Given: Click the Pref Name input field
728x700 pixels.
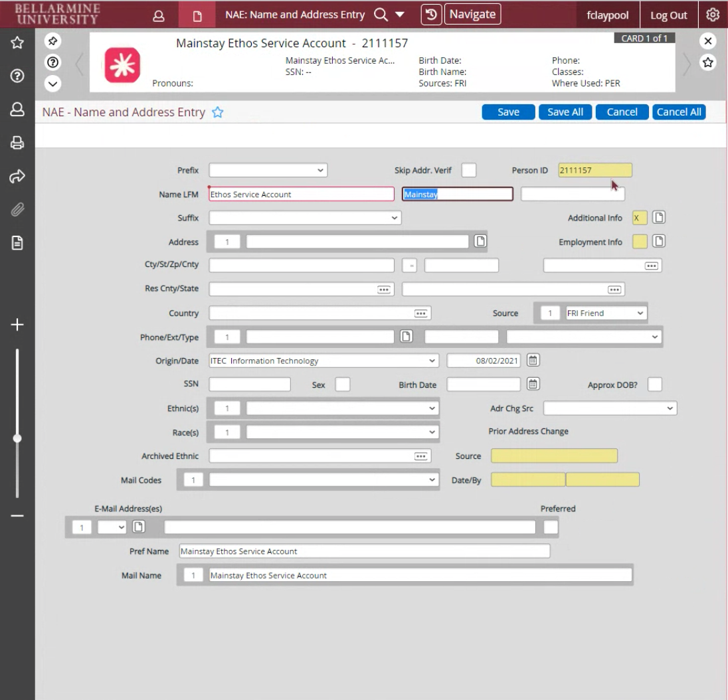Looking at the screenshot, I should click(365, 551).
